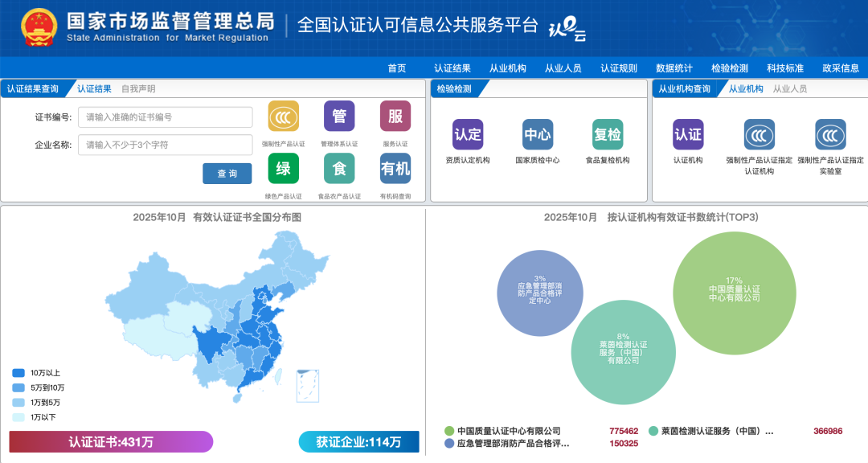Click the dark blue 10万以上 legend swatch
The height and width of the screenshot is (463, 868).
click(x=18, y=373)
